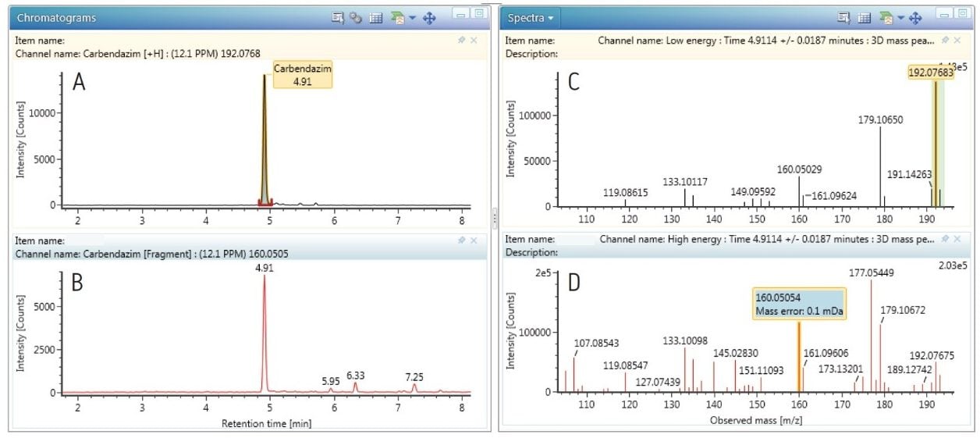980x438 pixels.
Task: Click the summary list icon in Spectra toolbar
Action: pos(844,17)
